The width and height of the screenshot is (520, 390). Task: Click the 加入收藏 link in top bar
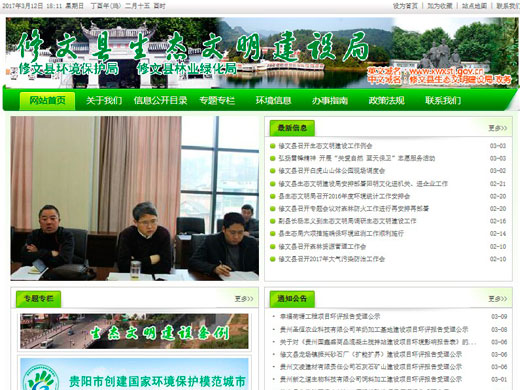coord(440,6)
